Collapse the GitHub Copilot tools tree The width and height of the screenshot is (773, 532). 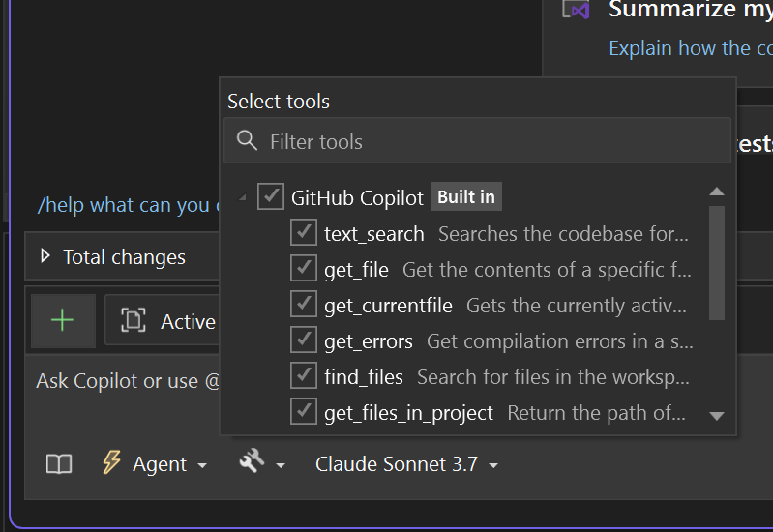point(242,198)
